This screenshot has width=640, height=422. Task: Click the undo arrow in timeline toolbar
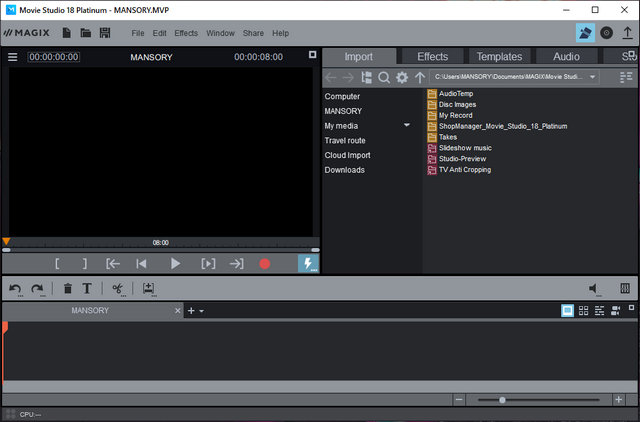coord(15,289)
